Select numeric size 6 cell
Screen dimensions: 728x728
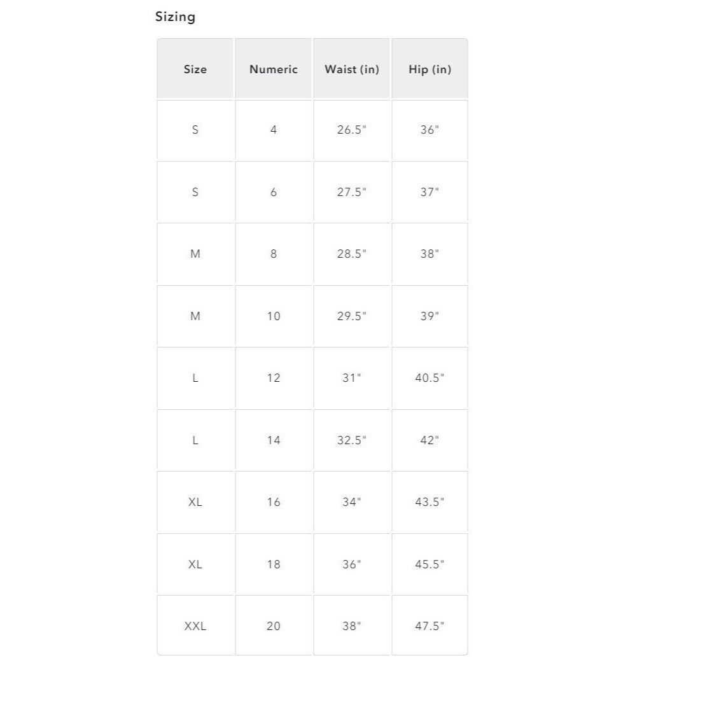[x=274, y=192]
